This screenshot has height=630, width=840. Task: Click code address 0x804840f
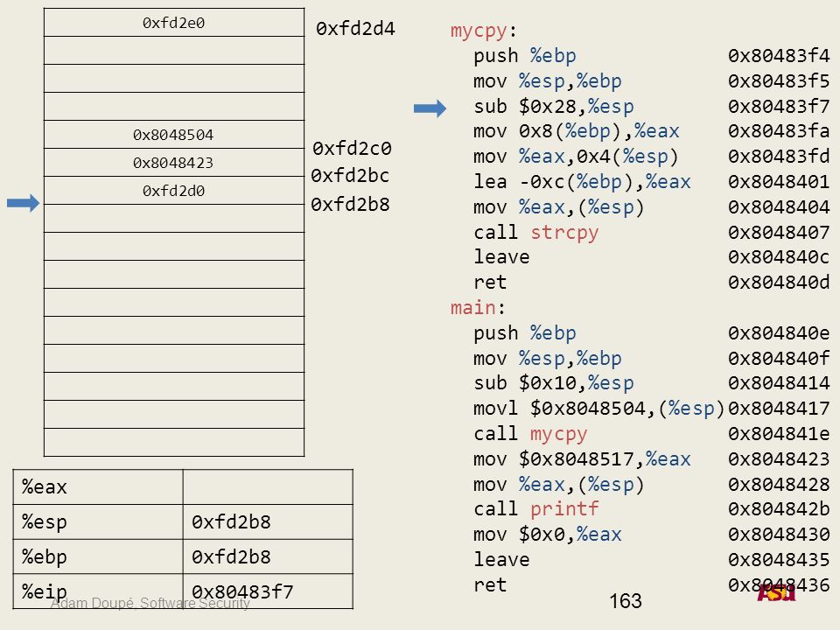(779, 358)
